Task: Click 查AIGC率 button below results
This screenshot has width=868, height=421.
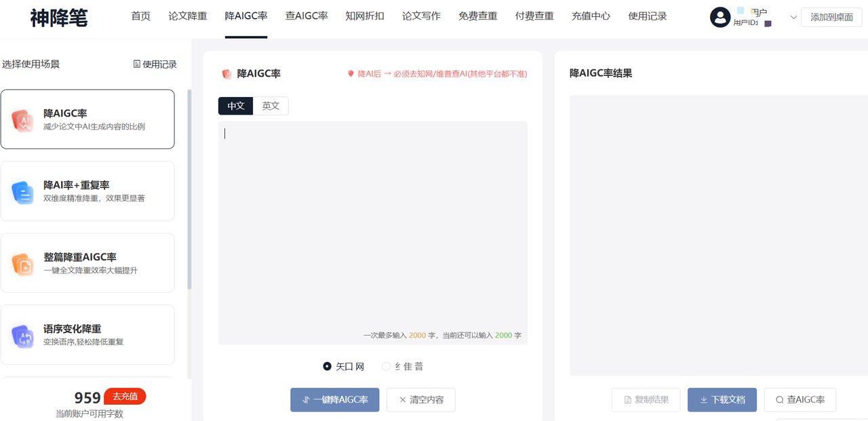Action: (800, 400)
